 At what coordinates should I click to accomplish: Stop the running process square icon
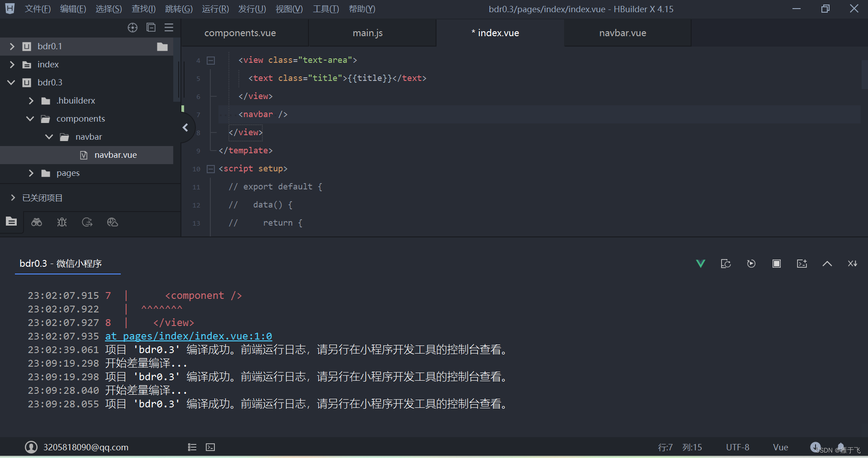[x=777, y=264]
